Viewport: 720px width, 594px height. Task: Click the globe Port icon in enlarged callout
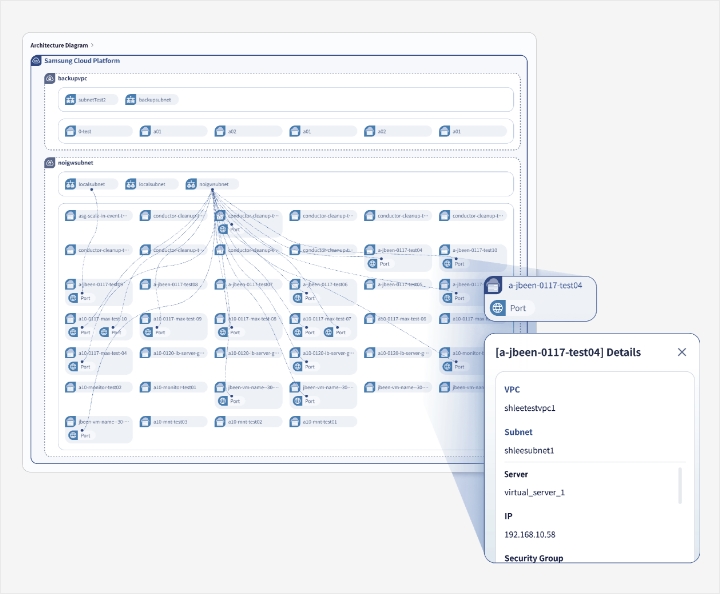click(497, 308)
